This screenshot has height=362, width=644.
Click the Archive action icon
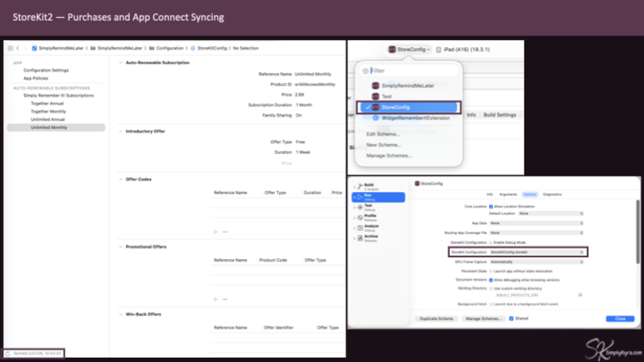pos(360,238)
